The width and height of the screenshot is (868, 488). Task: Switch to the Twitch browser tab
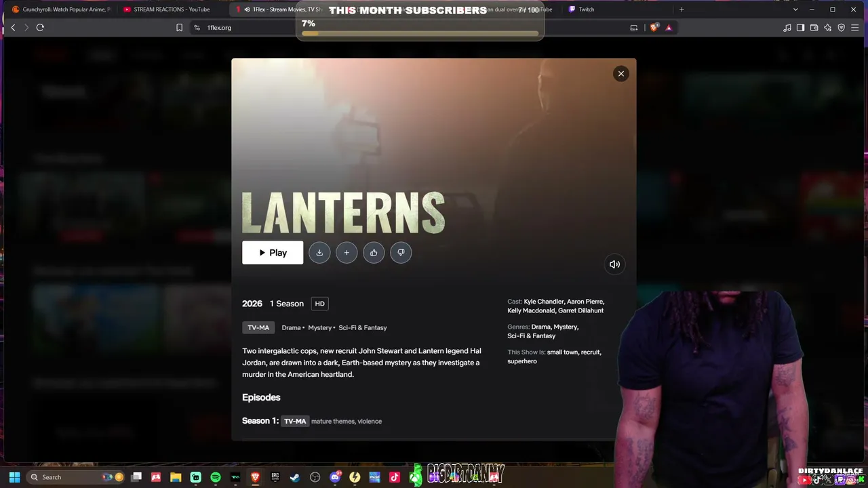[617, 9]
